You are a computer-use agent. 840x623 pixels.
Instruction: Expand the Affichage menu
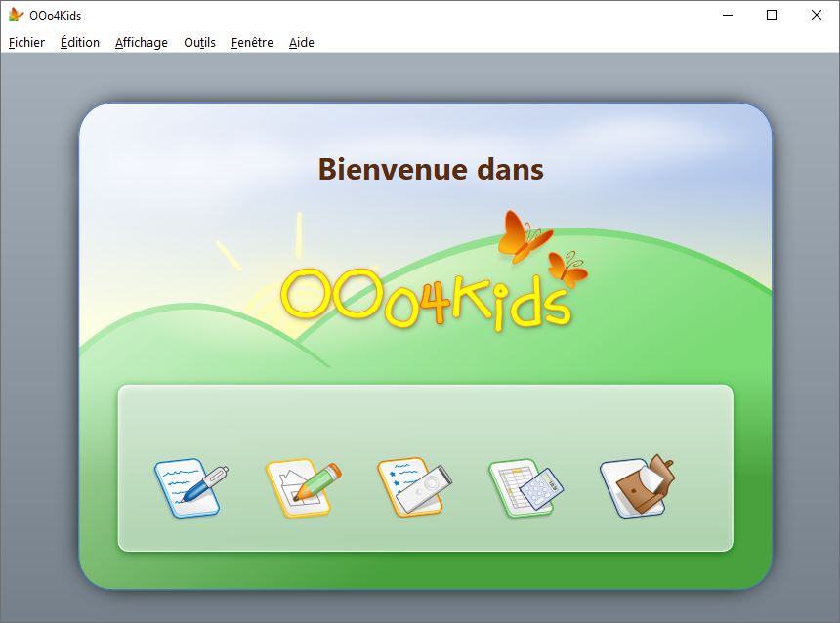tap(142, 42)
